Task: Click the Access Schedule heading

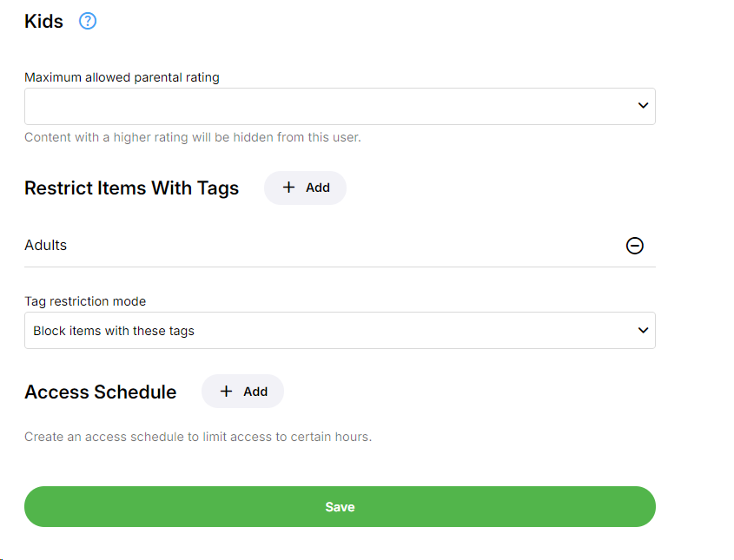Action: pyautogui.click(x=100, y=392)
